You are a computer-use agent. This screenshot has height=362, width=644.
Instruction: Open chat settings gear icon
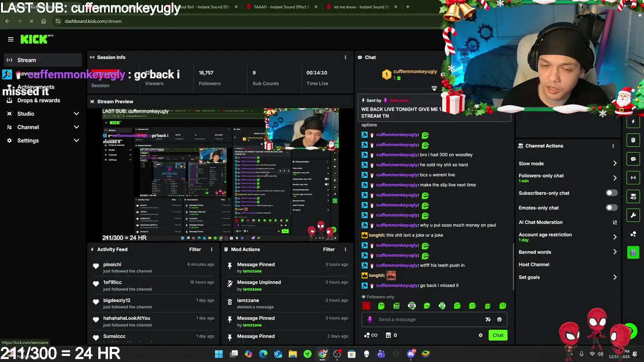(480, 335)
